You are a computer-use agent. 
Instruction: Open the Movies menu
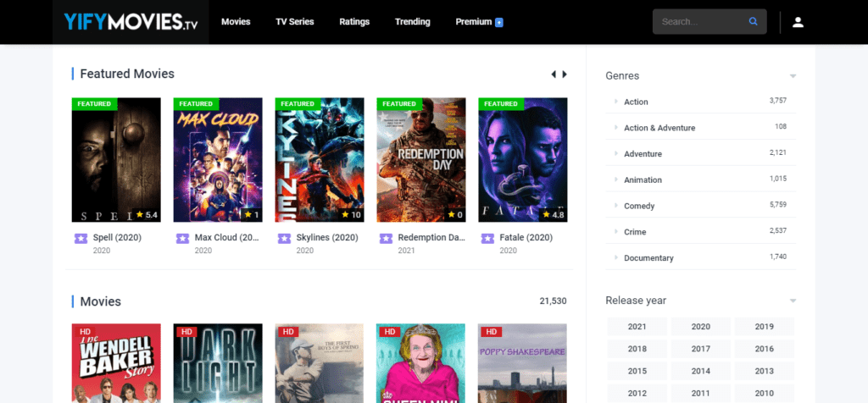click(x=236, y=22)
